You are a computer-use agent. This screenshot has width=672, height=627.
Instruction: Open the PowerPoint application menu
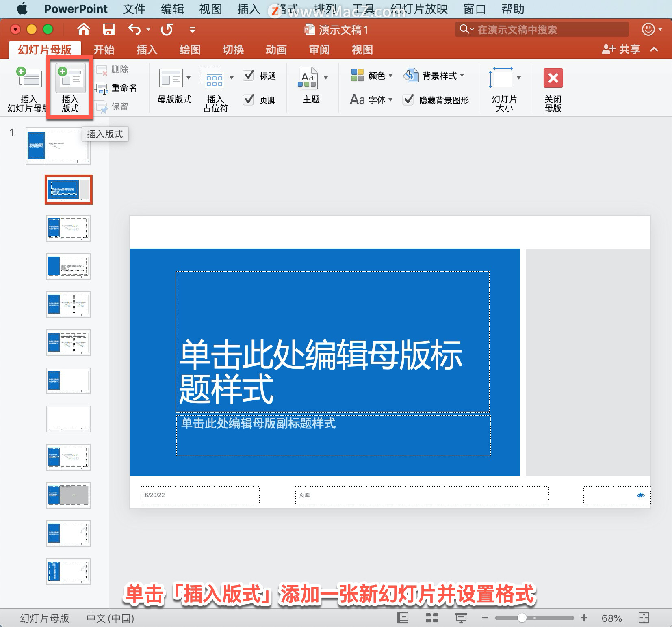click(76, 9)
